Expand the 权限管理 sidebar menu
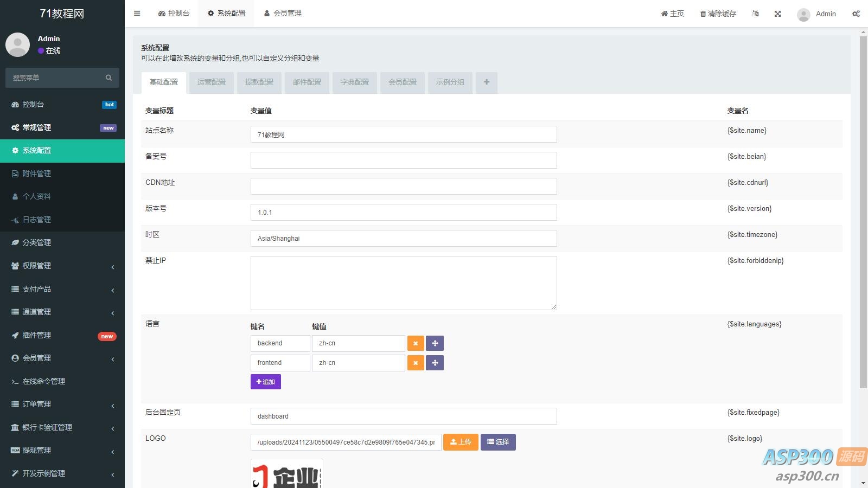This screenshot has width=868, height=488. click(x=62, y=266)
